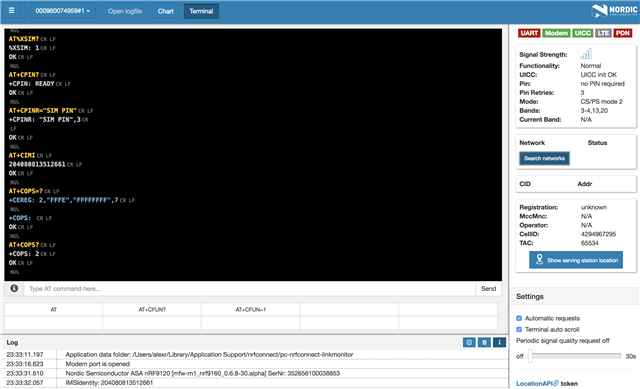Click the UART status indicator

pyautogui.click(x=529, y=33)
